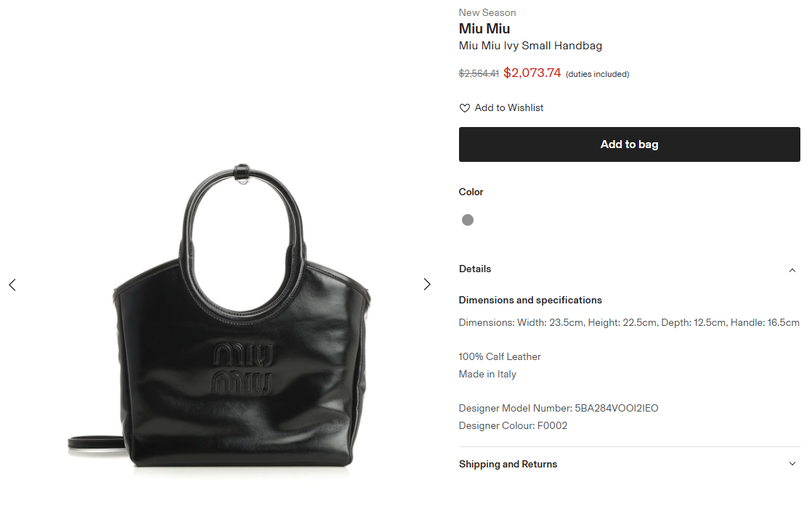The height and width of the screenshot is (519, 812).
Task: Click the wishlist heart icon
Action: click(x=465, y=108)
